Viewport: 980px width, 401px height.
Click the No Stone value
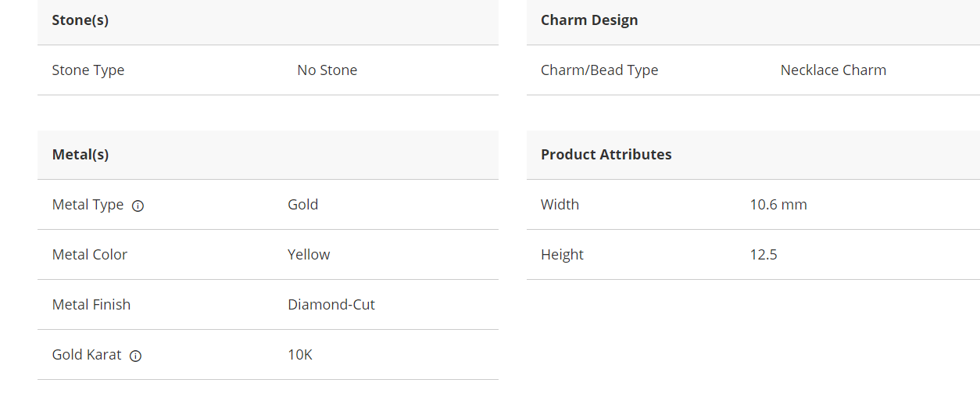point(327,70)
